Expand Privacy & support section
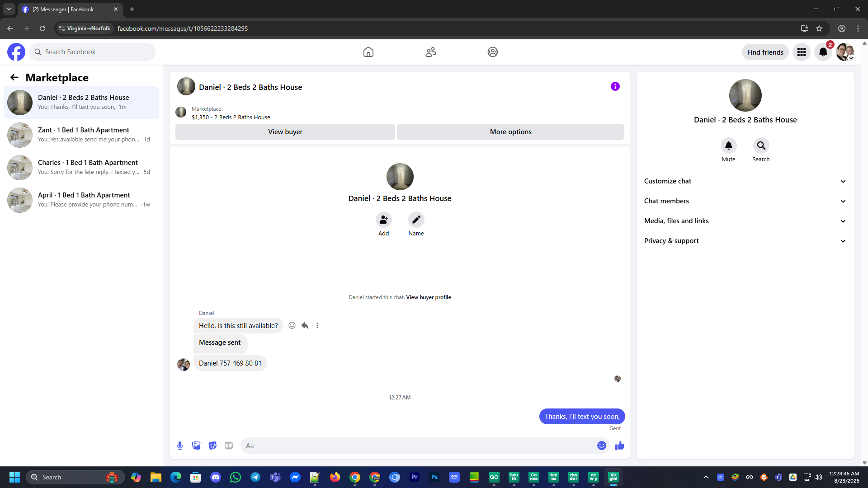The height and width of the screenshot is (488, 868). (745, 241)
